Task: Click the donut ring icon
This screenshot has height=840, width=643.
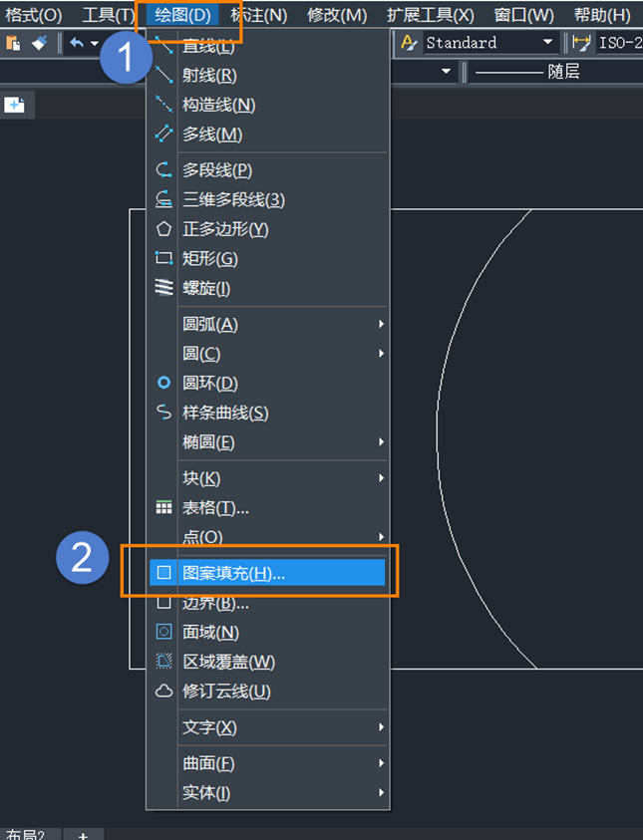Action: click(163, 383)
